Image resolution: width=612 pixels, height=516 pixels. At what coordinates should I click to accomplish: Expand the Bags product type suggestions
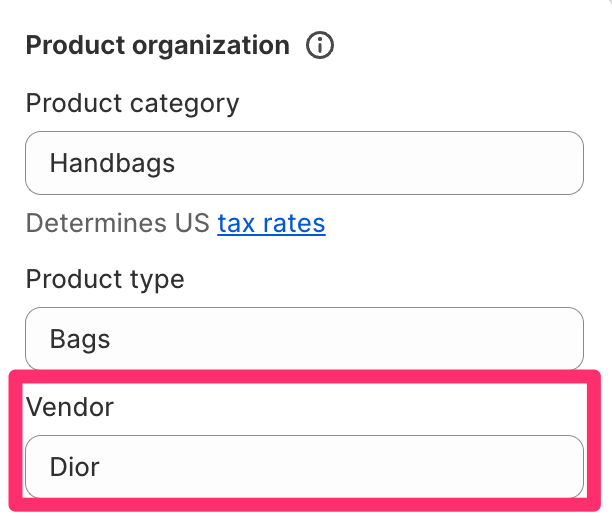coord(304,338)
